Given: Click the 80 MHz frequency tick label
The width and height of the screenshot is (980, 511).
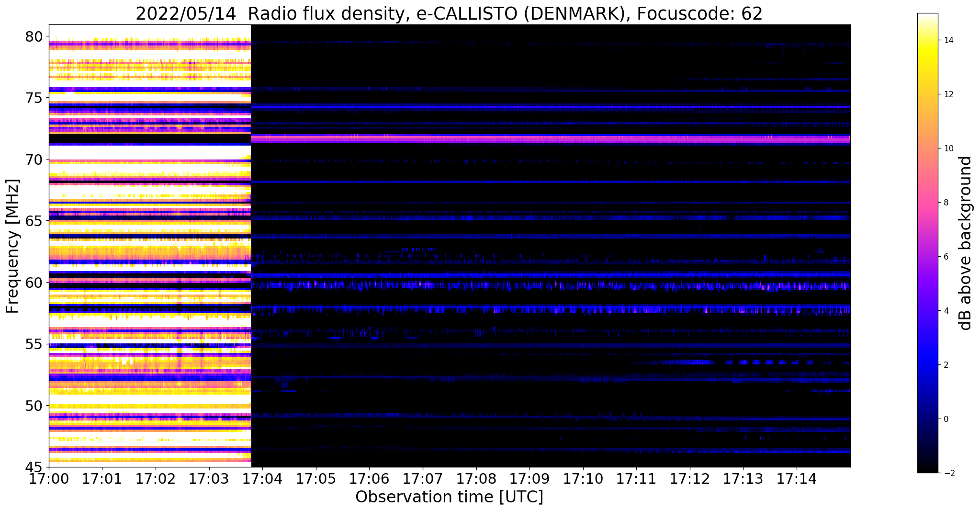Looking at the screenshot, I should tap(34, 36).
